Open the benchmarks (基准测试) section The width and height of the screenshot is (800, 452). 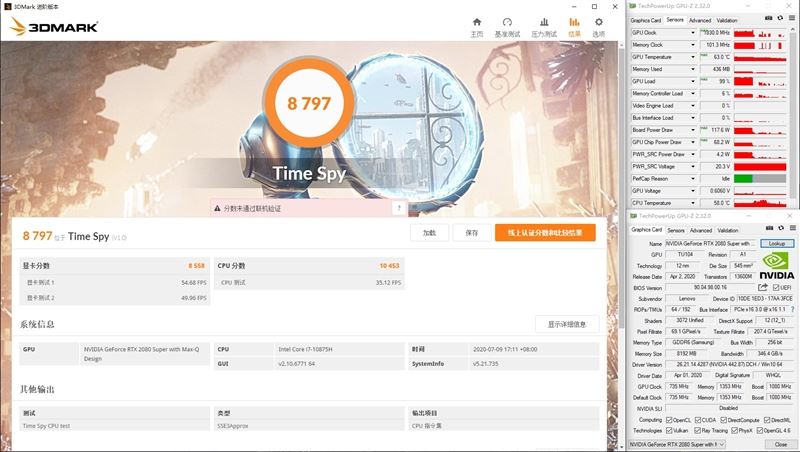click(x=507, y=27)
